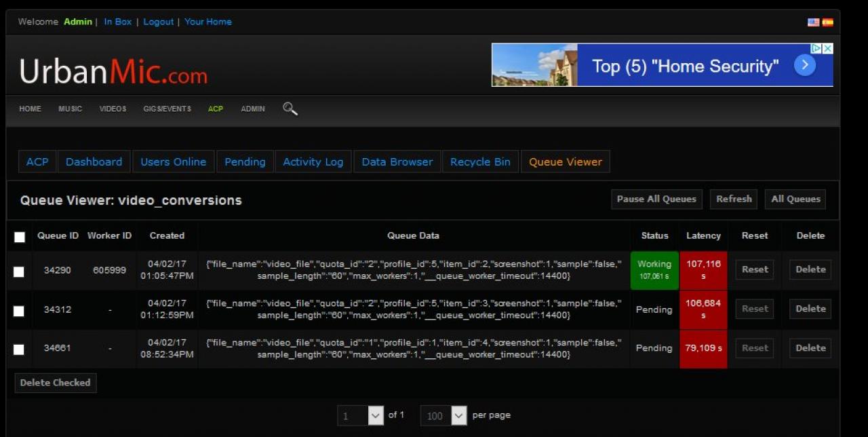
Task: Open the page number dropdown
Action: click(376, 416)
